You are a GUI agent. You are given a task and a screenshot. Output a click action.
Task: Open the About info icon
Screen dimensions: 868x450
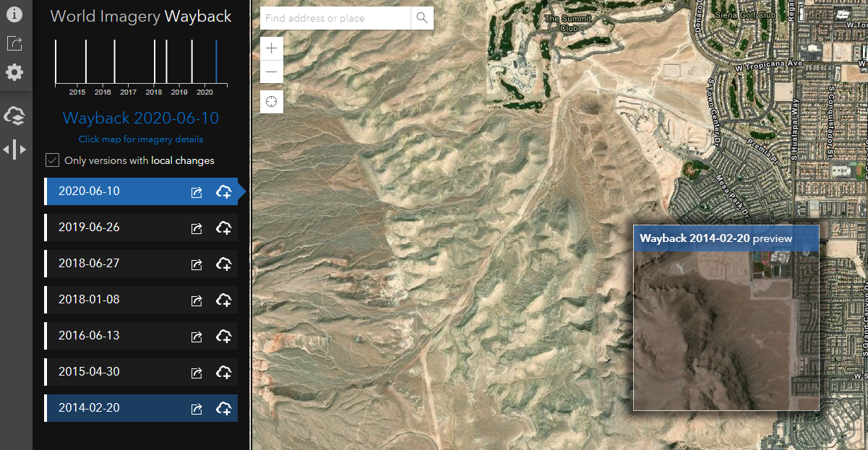tap(14, 14)
